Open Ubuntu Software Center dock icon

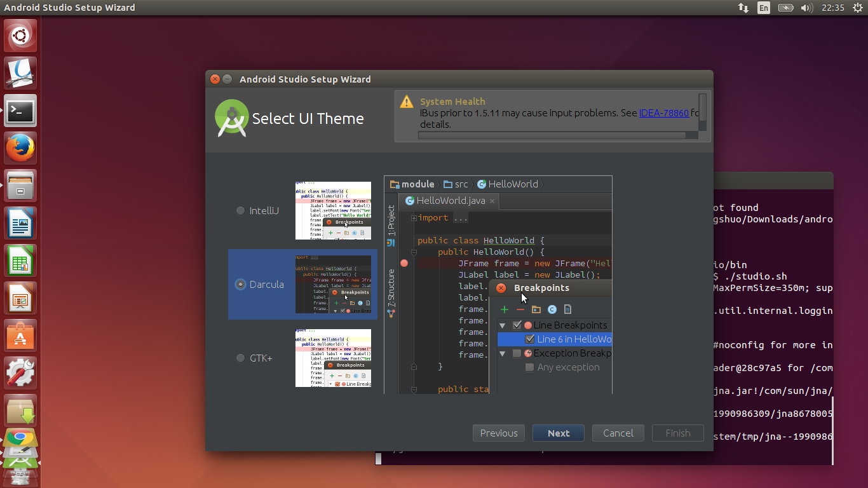click(21, 335)
